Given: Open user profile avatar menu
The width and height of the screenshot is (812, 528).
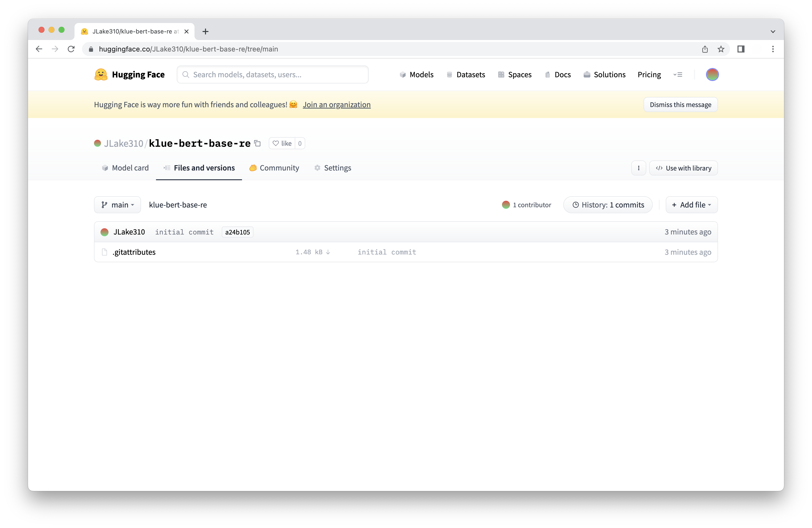Looking at the screenshot, I should (x=712, y=74).
